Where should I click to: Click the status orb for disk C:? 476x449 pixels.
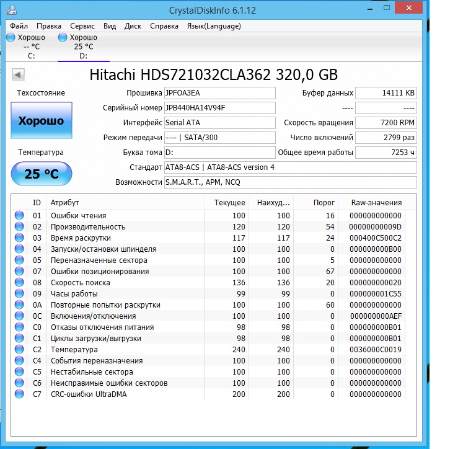(11, 37)
